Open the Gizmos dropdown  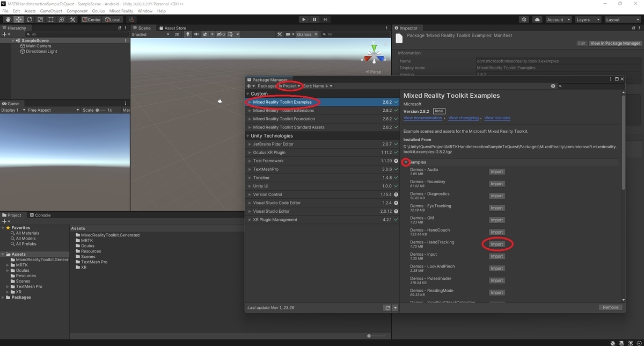point(307,34)
